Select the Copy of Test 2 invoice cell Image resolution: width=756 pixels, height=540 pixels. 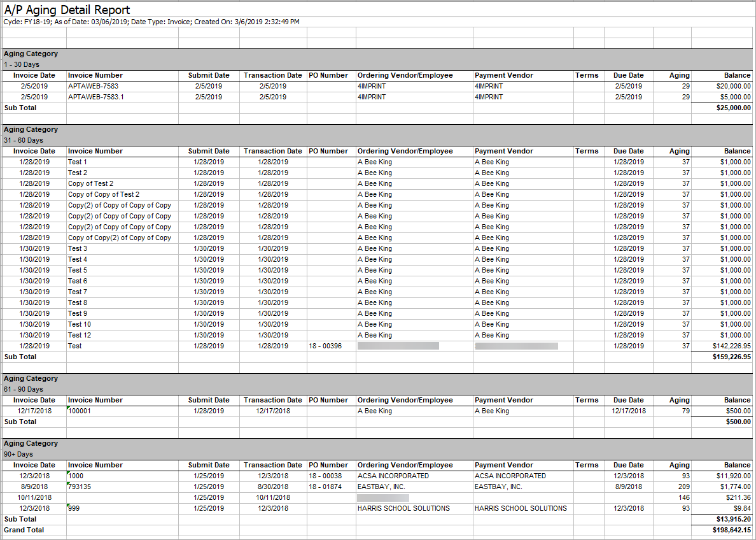pos(90,183)
